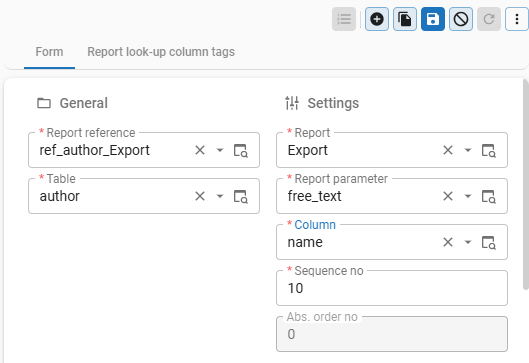
Task: Clear the Report field value
Action: pos(448,150)
